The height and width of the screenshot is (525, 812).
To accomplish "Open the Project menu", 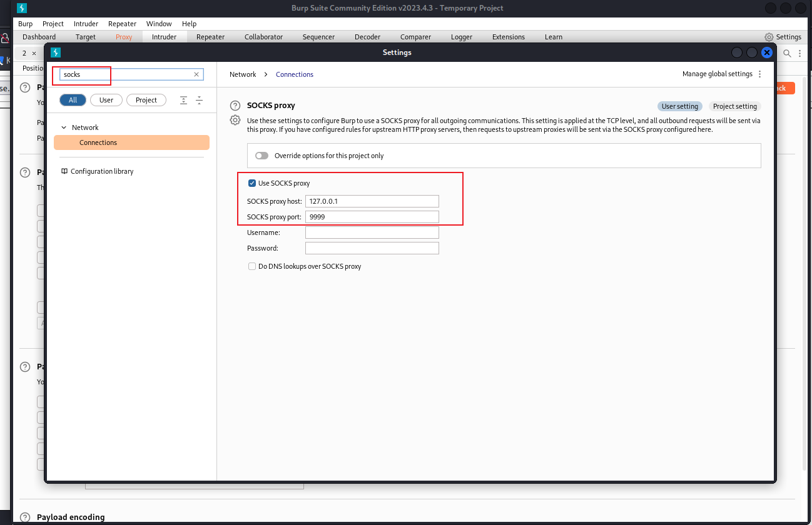I will point(53,24).
